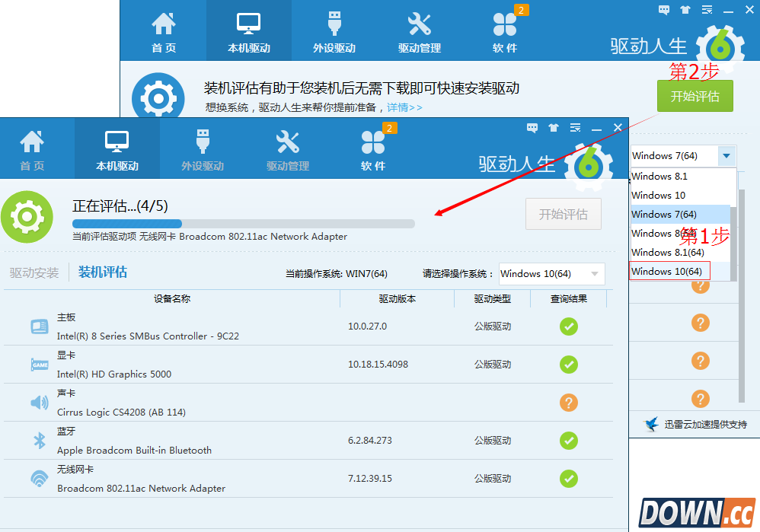Click the 正在评估 progress bar
Viewport: 760px width, 532px height.
[244, 224]
